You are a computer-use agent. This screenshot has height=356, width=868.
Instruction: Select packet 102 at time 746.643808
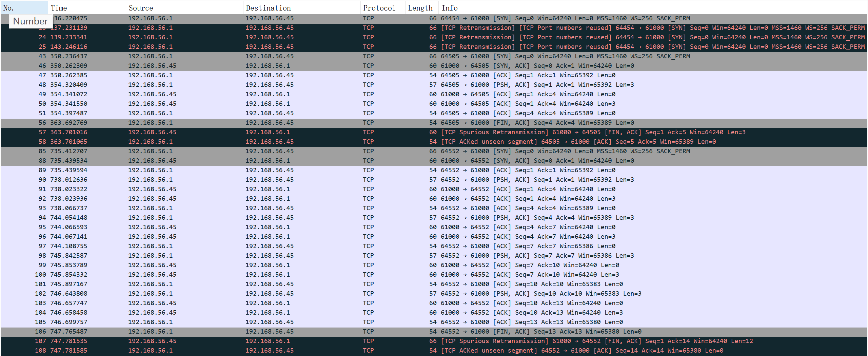[x=434, y=294]
